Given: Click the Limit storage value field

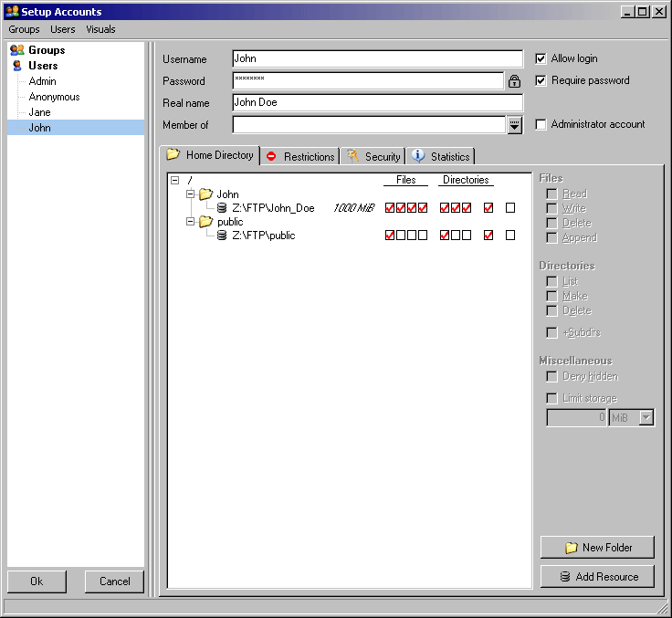Looking at the screenshot, I should point(577,417).
